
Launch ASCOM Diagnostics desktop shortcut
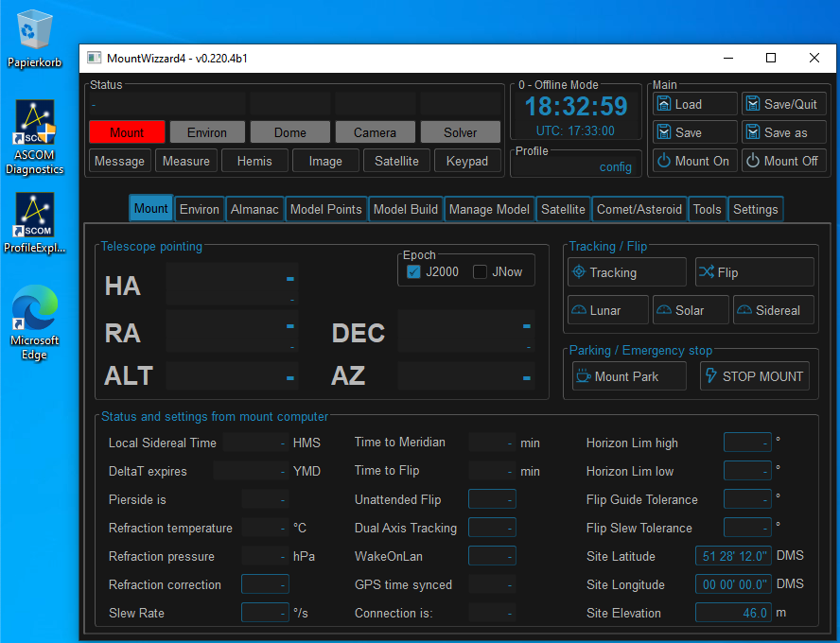click(x=34, y=138)
